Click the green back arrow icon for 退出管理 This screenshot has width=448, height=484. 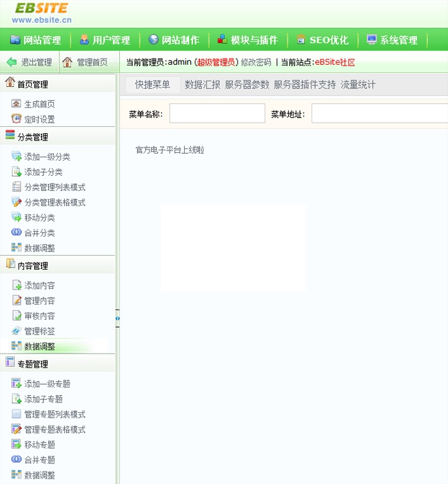pyautogui.click(x=12, y=62)
